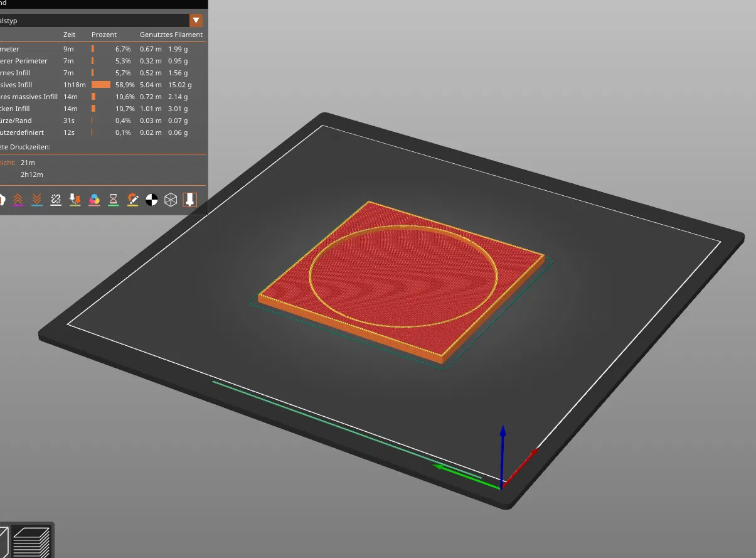Toggle print pauses display (hourglass icon)
The height and width of the screenshot is (558, 756).
click(x=114, y=200)
